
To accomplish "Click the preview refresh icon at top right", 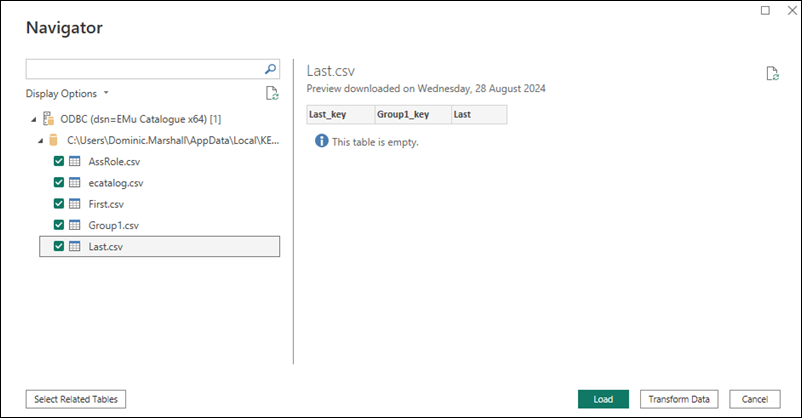I will click(x=771, y=73).
